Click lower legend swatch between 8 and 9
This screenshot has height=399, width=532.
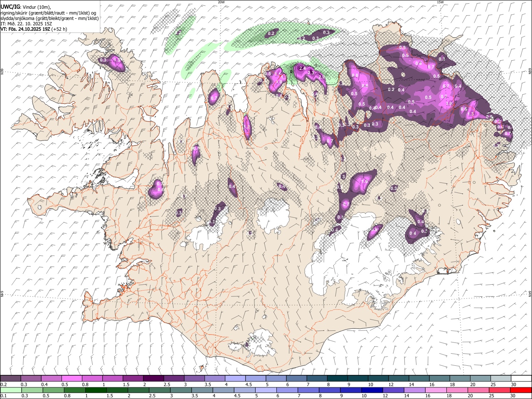click(330, 390)
